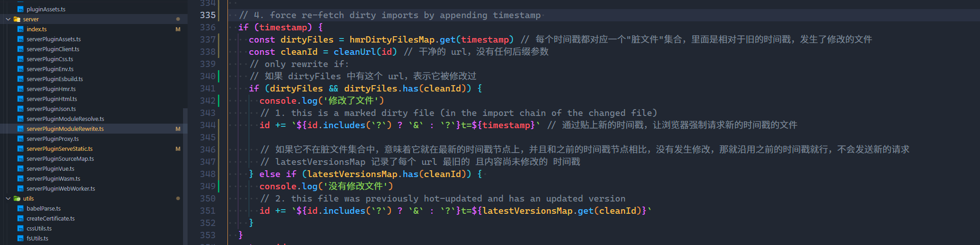This screenshot has height=245, width=980.
Task: Click line number 349 in the gutter
Action: (208, 186)
